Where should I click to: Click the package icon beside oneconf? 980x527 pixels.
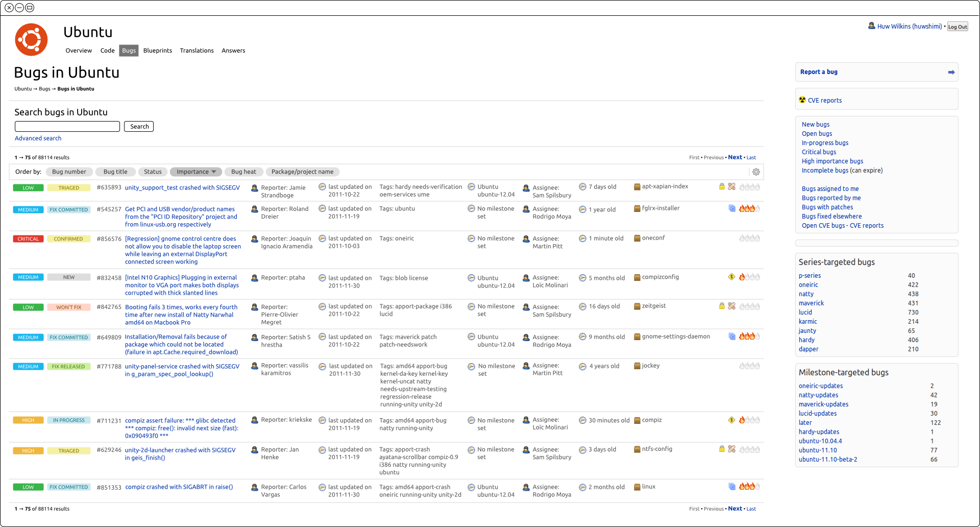637,238
